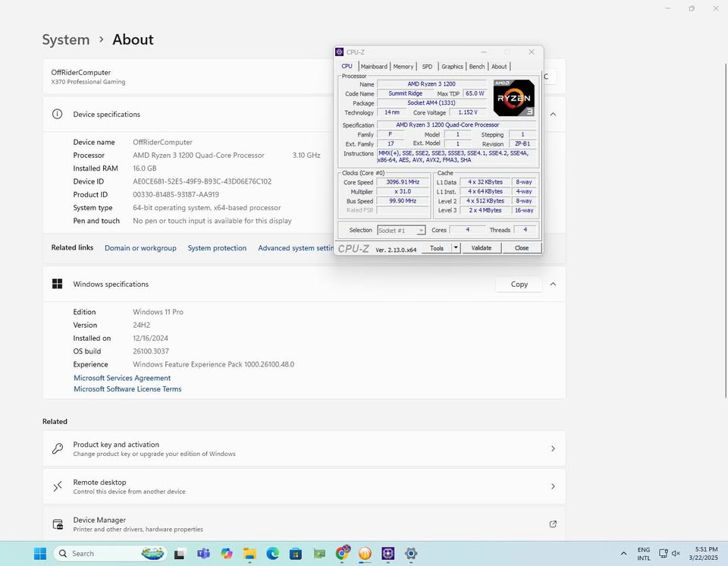Launch Microsoft Edge from the taskbar
The width and height of the screenshot is (728, 566).
tap(272, 553)
